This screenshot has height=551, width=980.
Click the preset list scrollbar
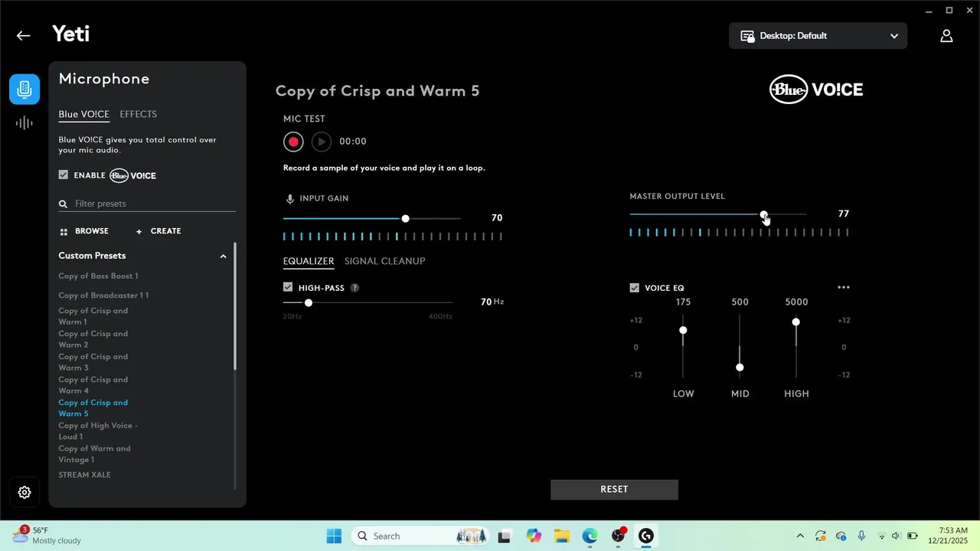click(x=235, y=306)
